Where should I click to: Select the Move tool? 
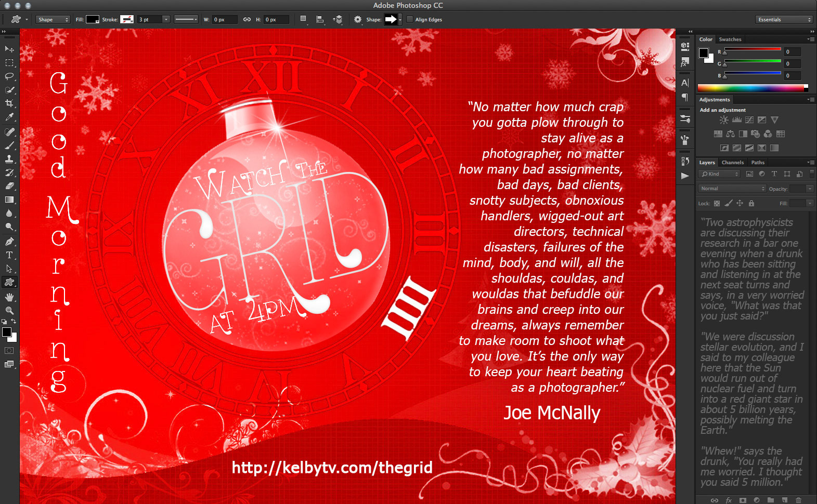click(9, 49)
